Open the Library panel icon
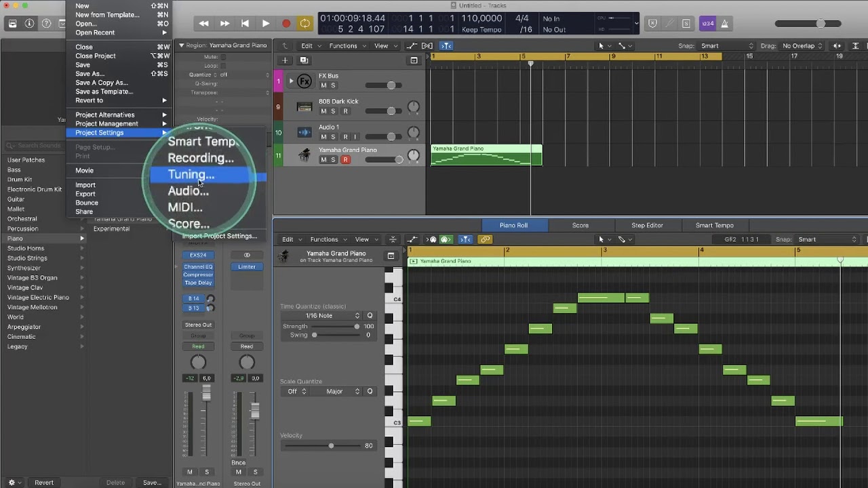Screen dimensions: 868x488 (x=12, y=23)
